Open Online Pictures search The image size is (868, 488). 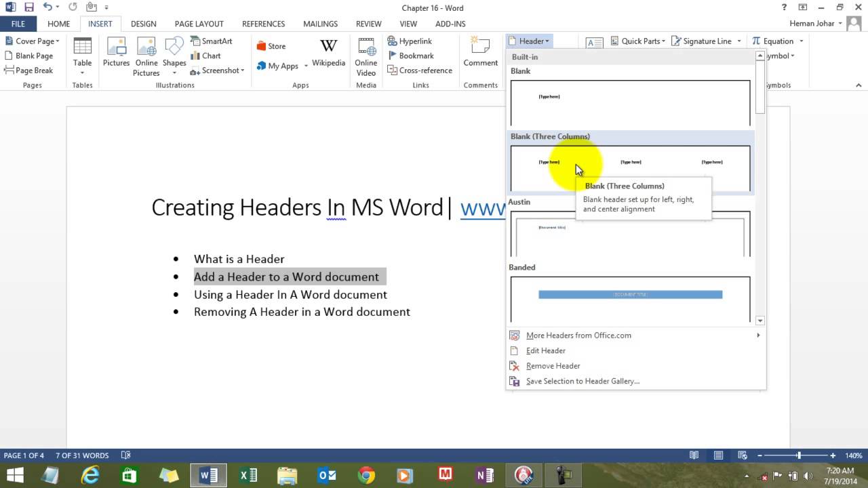pos(146,57)
